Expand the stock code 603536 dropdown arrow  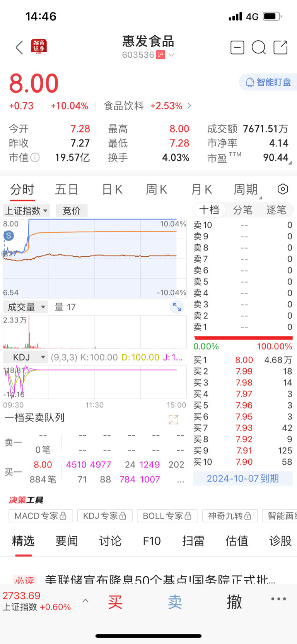pos(171,55)
